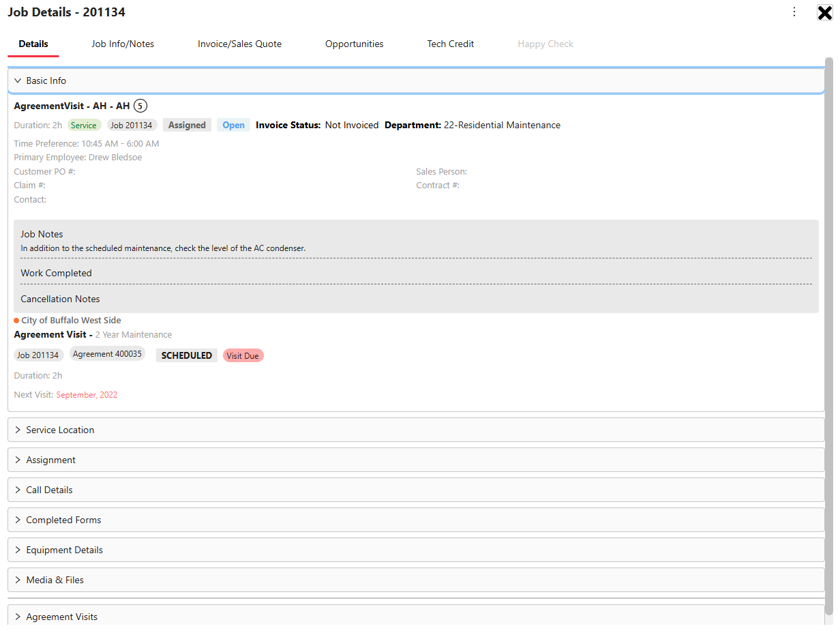This screenshot has height=633, width=840.
Task: Click the Claim # label
Action: pyautogui.click(x=29, y=186)
